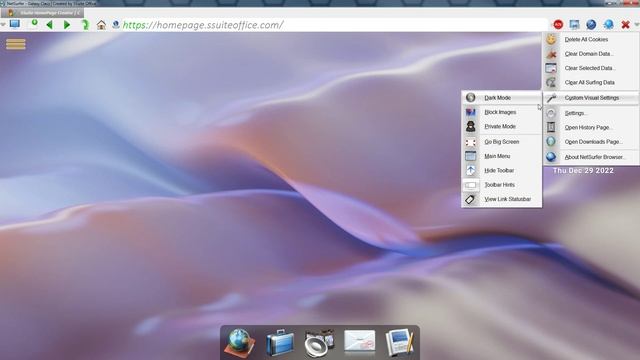
Task: Launch the globe app in the dock
Action: point(240,343)
